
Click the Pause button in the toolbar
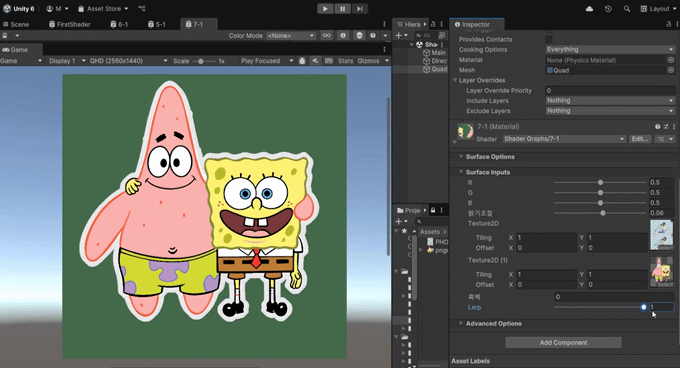click(343, 9)
